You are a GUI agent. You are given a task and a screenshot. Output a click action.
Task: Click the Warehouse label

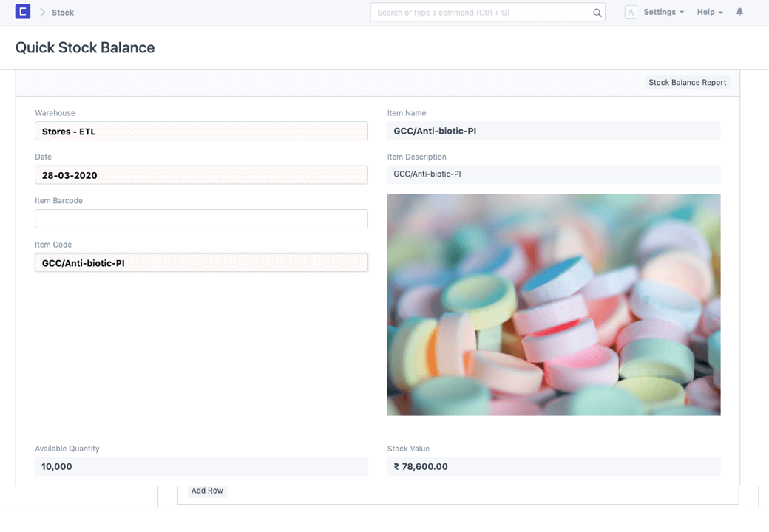tap(55, 112)
